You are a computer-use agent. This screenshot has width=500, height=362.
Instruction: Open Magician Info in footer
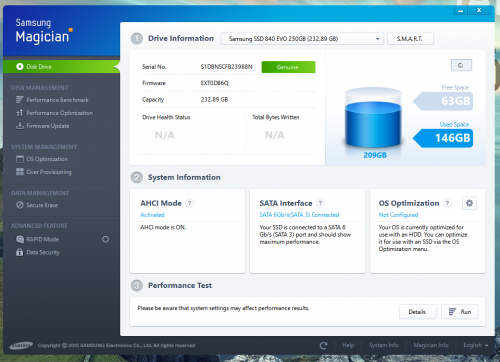tap(431, 345)
